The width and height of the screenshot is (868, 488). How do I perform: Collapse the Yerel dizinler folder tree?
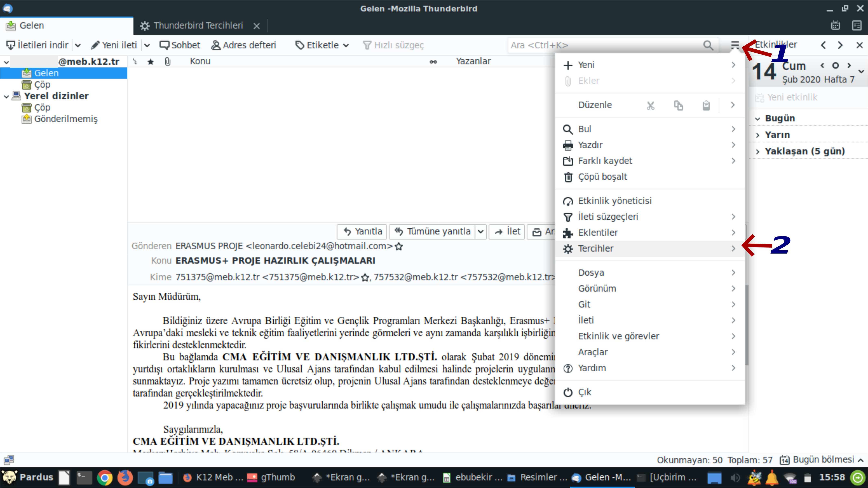tap(6, 96)
